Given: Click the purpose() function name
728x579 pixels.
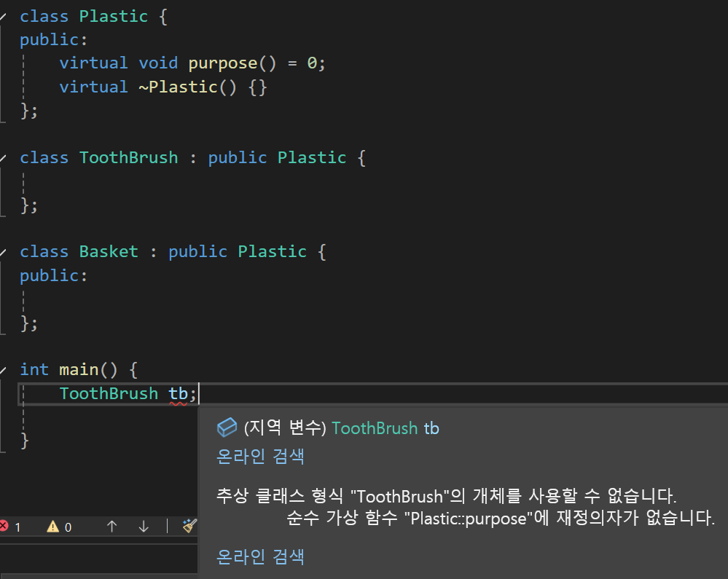Looking at the screenshot, I should pos(222,63).
